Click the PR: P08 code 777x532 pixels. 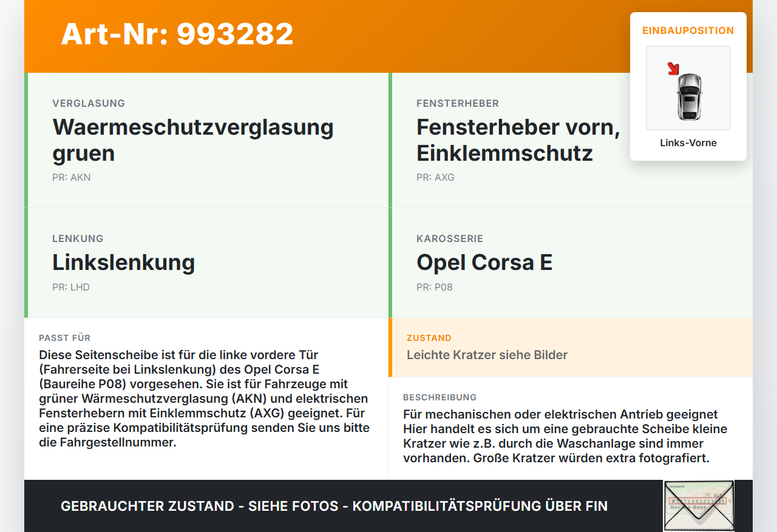[x=435, y=288]
